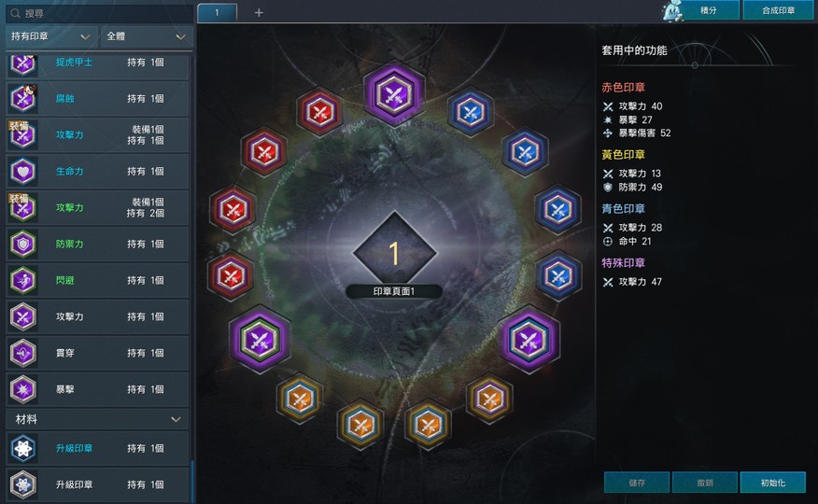Select the 防禦力 shield seal icon
818x504 pixels.
click(x=23, y=244)
